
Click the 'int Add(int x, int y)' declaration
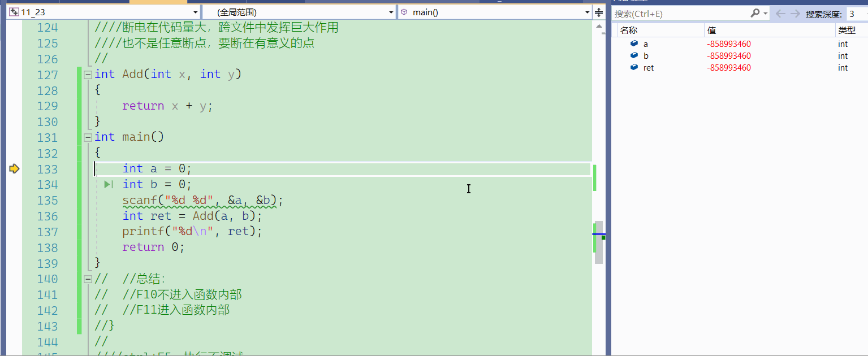tap(168, 74)
